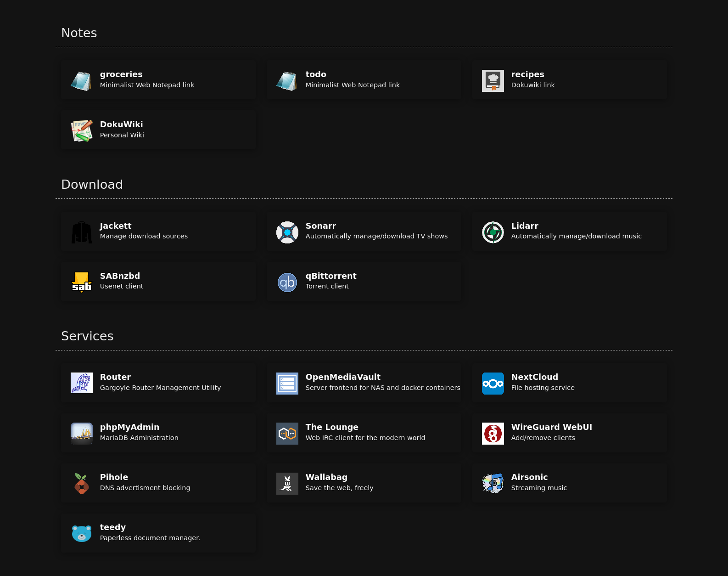The image size is (728, 576).
Task: Click 'DNS advertisment blocking' description
Action: tap(145, 488)
